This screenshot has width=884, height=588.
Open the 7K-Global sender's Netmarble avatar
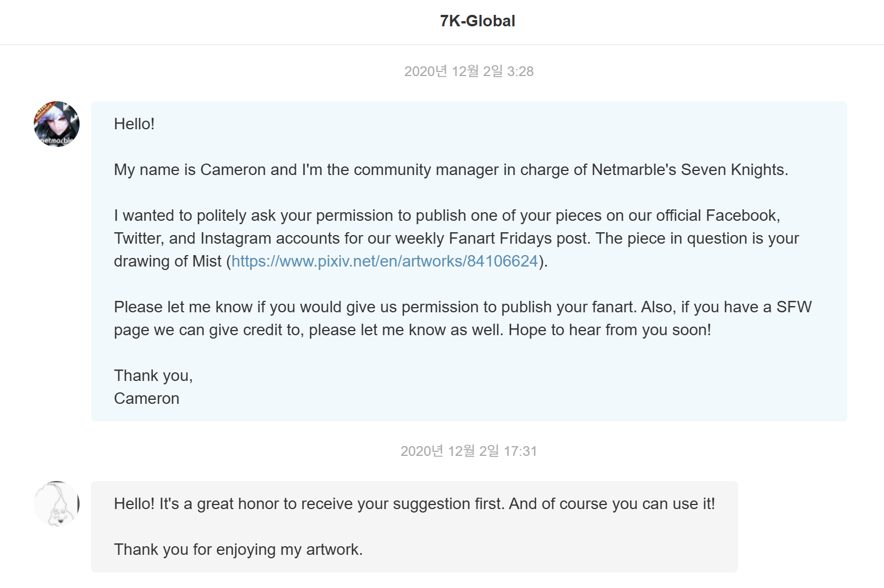pyautogui.click(x=57, y=124)
